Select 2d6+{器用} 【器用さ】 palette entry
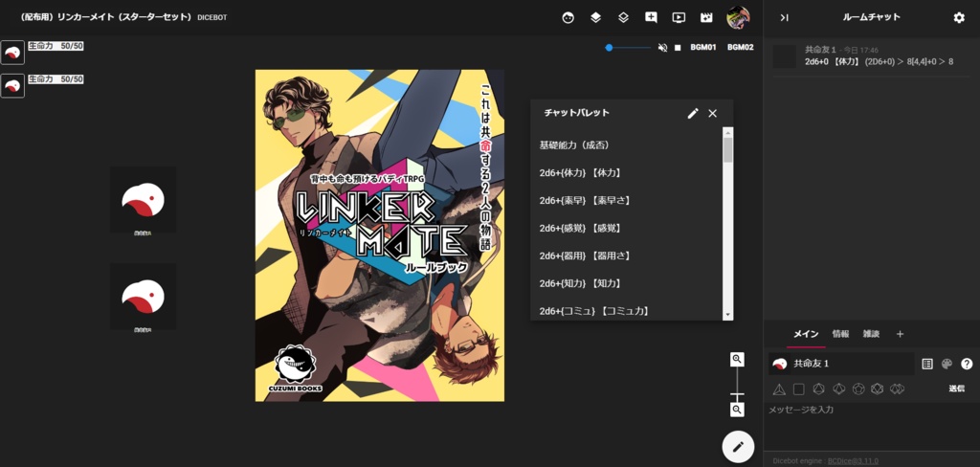 pyautogui.click(x=627, y=256)
